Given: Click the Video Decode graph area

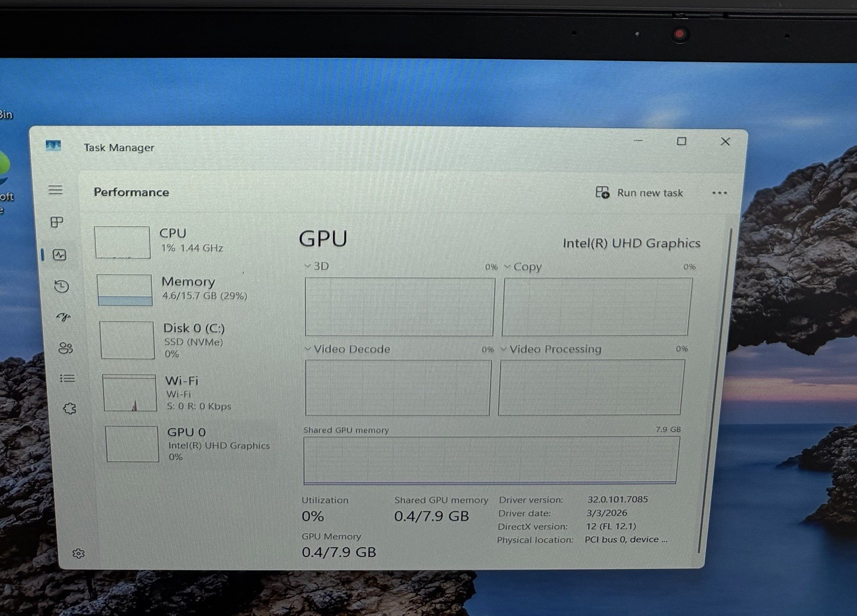Looking at the screenshot, I should tap(398, 388).
